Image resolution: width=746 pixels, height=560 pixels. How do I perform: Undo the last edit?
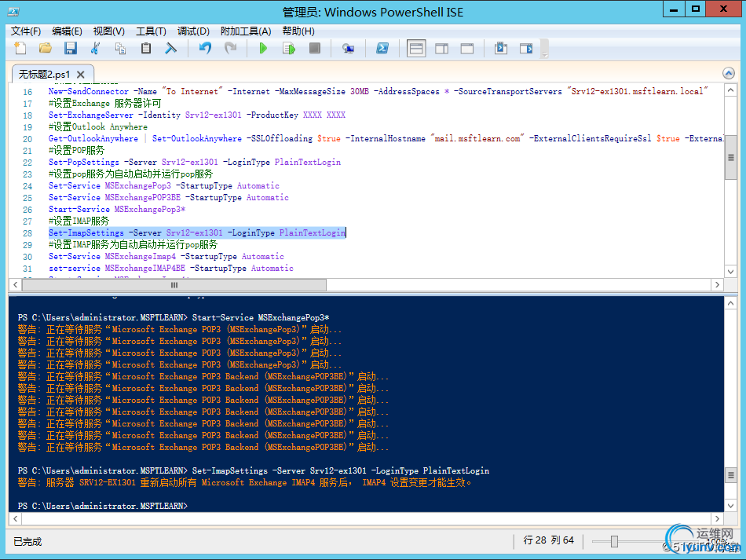205,48
